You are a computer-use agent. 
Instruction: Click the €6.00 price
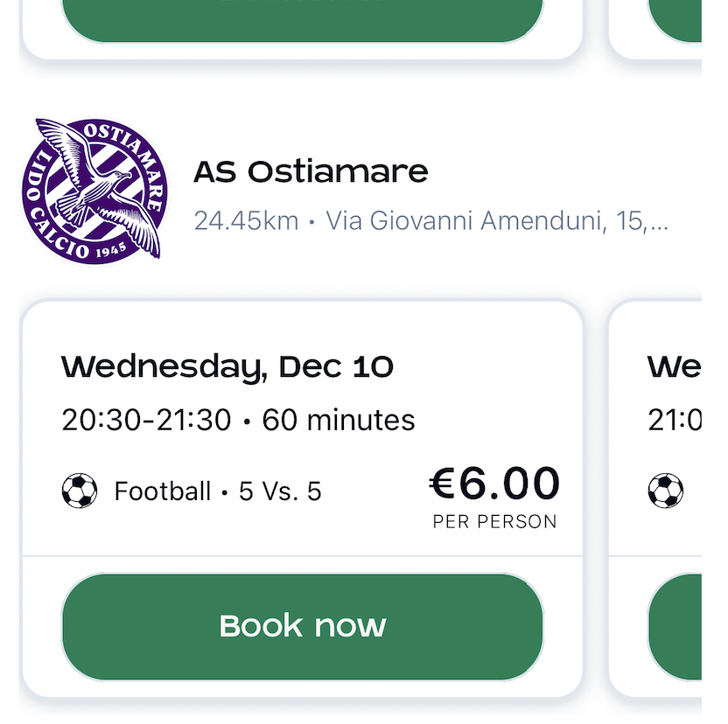494,484
